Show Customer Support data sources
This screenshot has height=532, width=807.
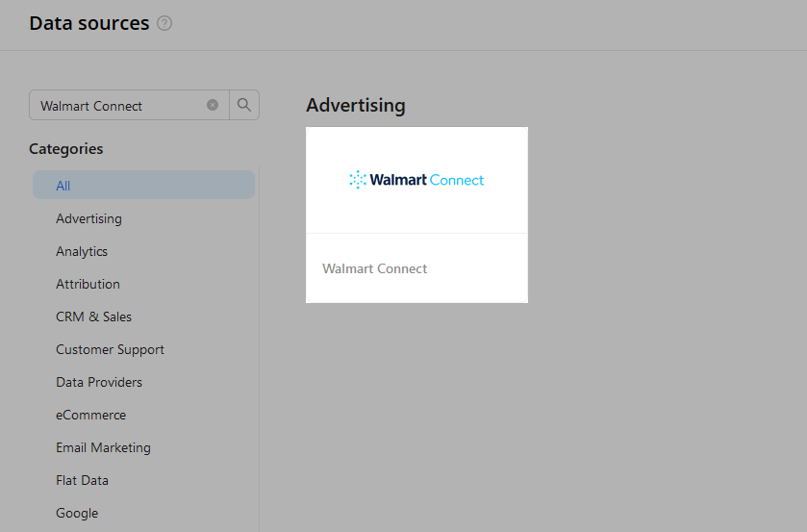110,349
